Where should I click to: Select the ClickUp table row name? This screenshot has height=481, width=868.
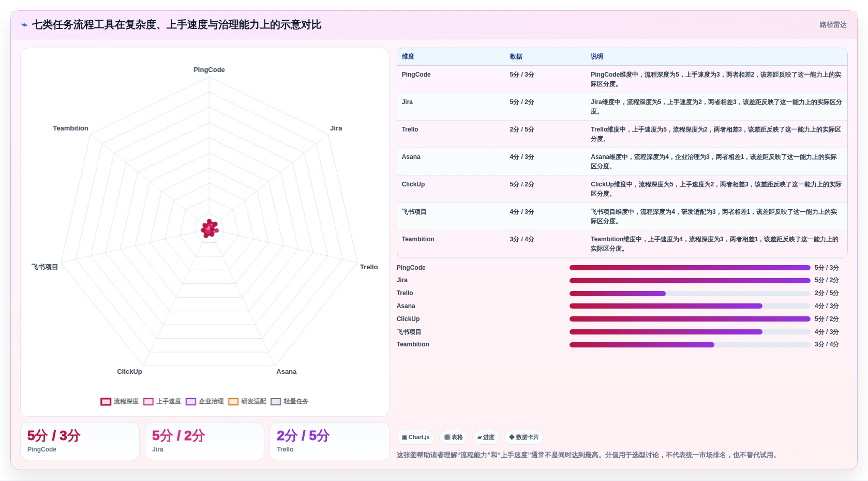[413, 184]
